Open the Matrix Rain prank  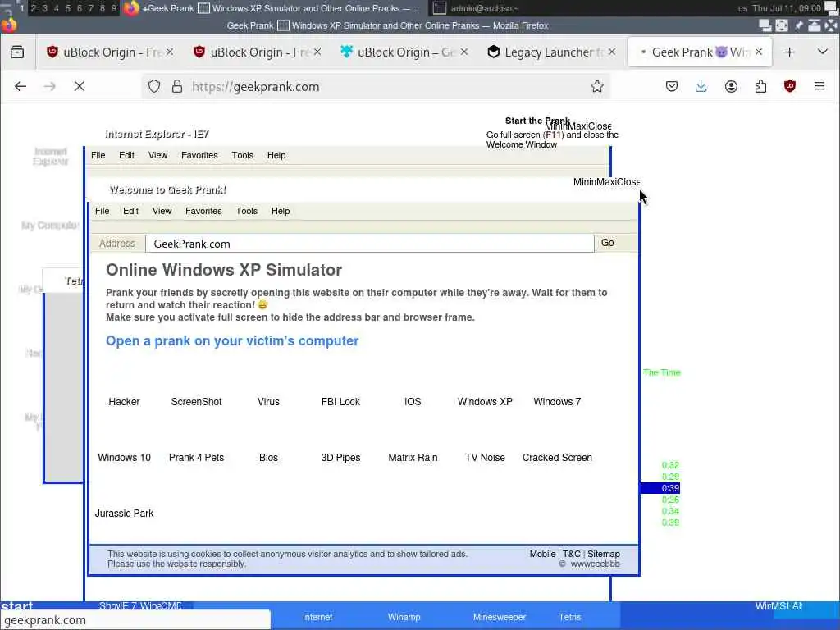(x=413, y=458)
